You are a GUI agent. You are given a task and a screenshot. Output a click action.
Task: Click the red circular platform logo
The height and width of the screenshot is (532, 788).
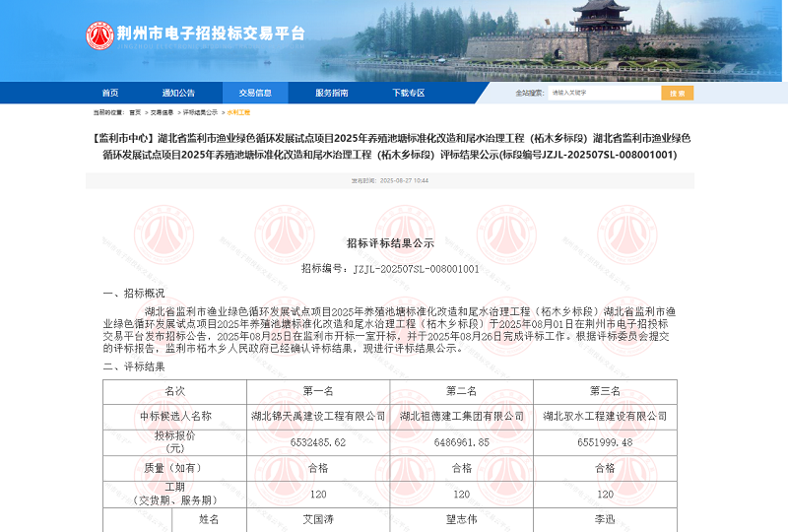tap(99, 36)
